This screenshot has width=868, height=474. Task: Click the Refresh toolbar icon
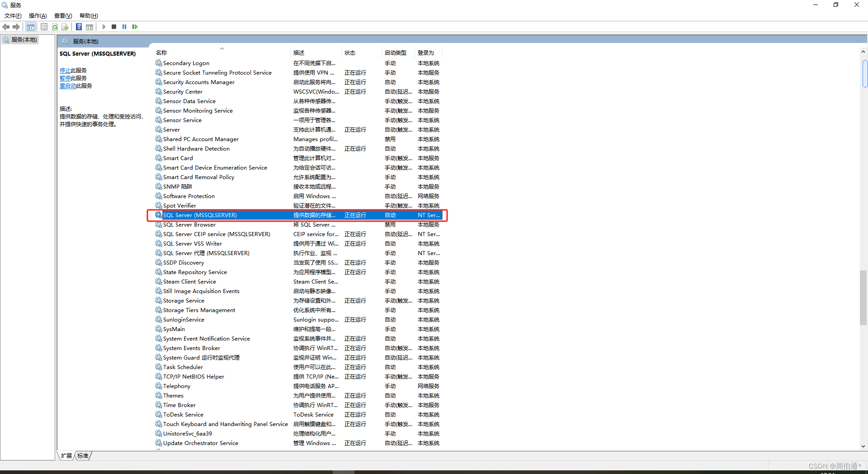pos(55,27)
